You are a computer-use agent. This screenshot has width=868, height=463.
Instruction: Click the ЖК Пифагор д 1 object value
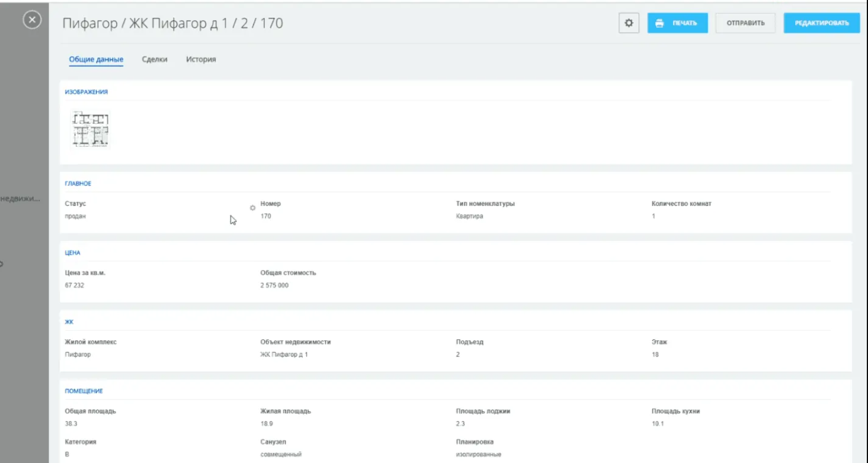click(x=284, y=355)
